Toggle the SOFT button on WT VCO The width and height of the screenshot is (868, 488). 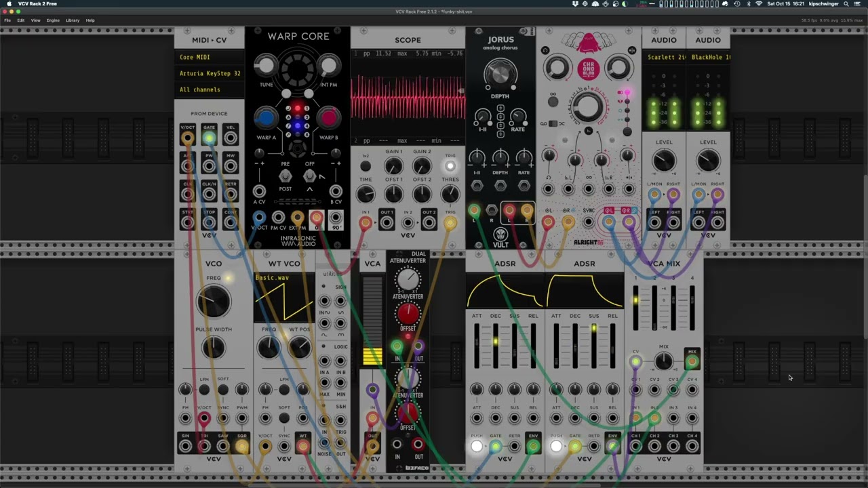point(284,418)
